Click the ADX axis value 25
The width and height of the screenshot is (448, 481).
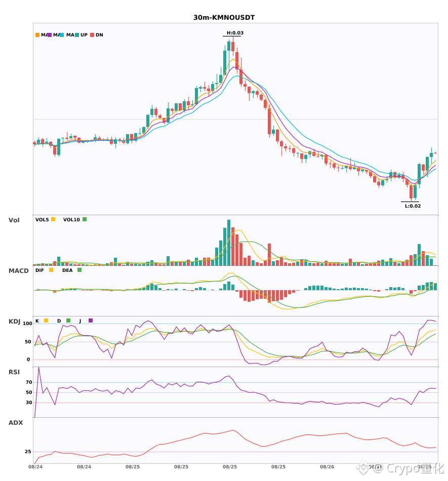(28, 452)
